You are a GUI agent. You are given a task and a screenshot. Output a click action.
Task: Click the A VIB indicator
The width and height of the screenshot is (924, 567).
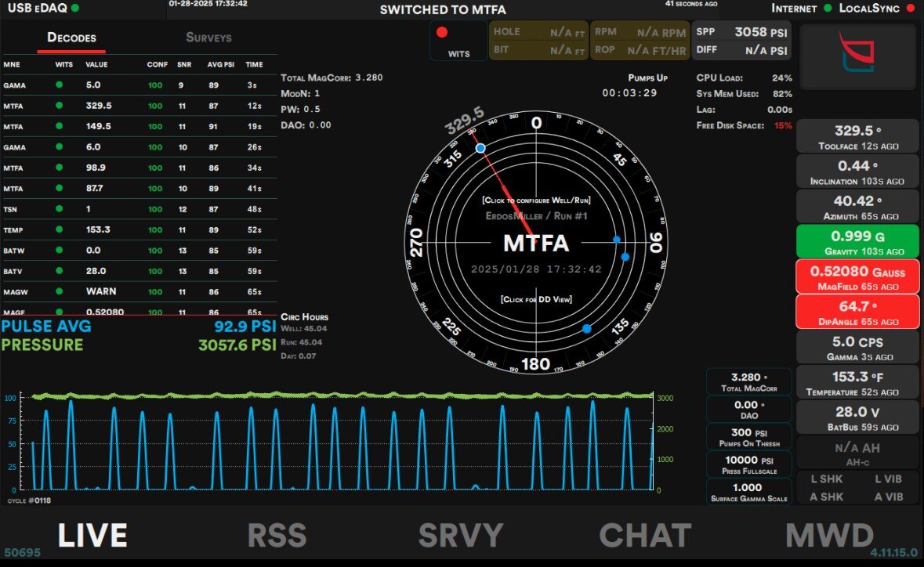pyautogui.click(x=888, y=497)
